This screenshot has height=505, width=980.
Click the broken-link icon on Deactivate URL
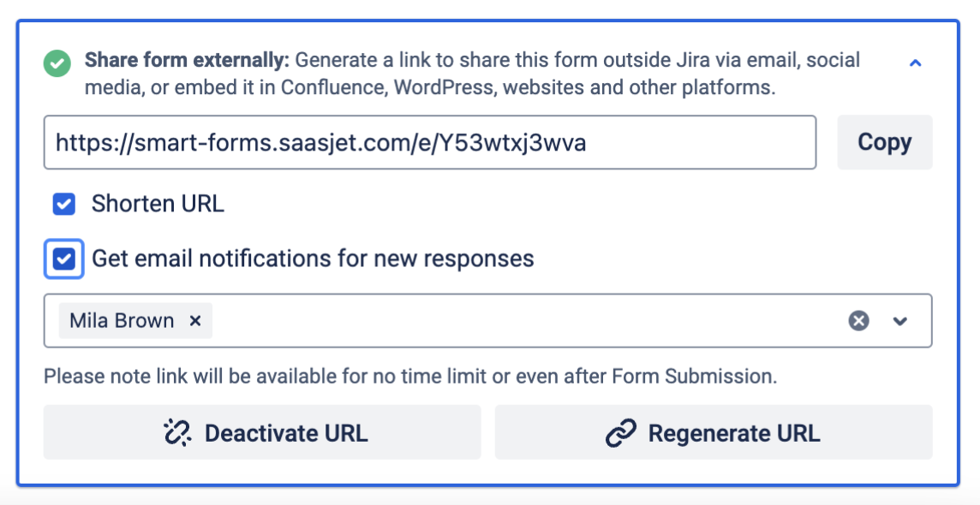(x=176, y=433)
